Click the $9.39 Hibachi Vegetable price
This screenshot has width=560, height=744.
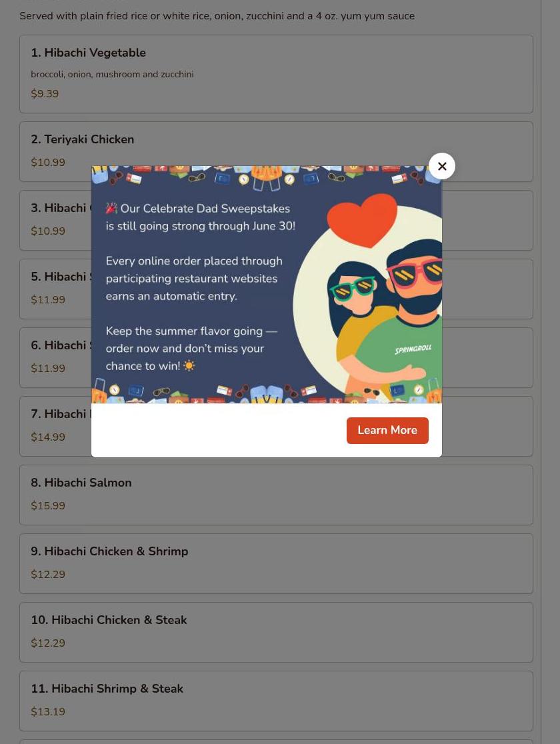click(45, 93)
